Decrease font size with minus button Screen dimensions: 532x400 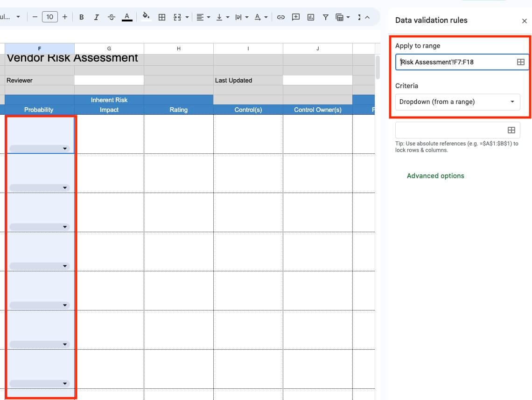tap(35, 17)
